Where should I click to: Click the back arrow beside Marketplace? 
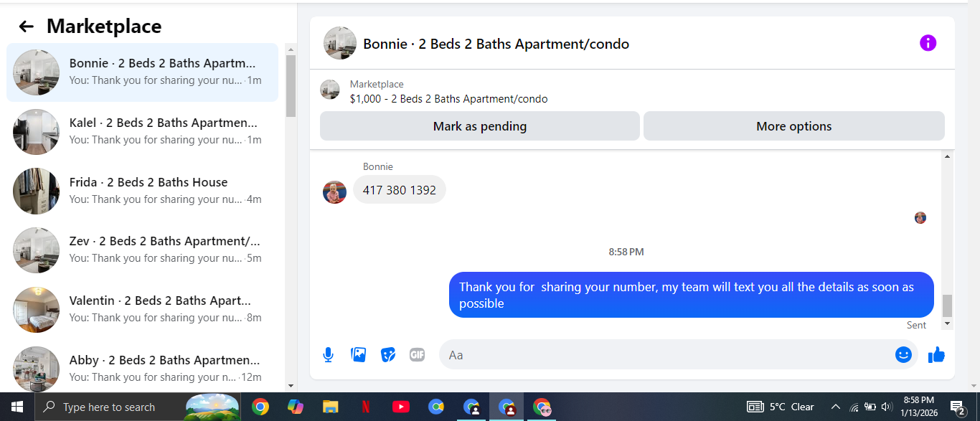point(27,27)
